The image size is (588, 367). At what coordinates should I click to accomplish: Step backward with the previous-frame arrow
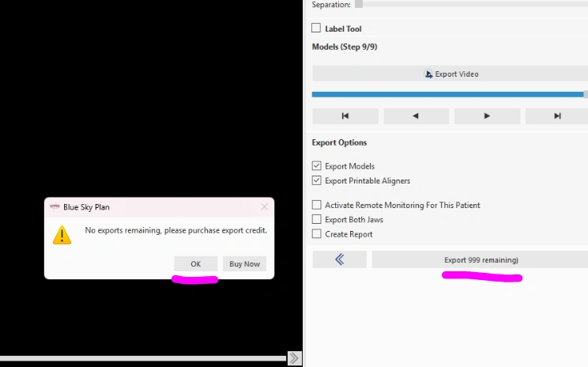click(416, 116)
